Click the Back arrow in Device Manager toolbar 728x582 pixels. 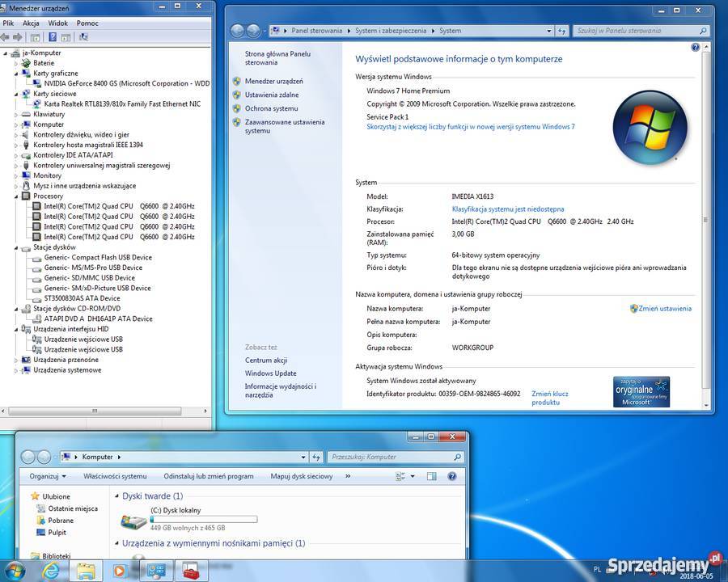pos(5,37)
